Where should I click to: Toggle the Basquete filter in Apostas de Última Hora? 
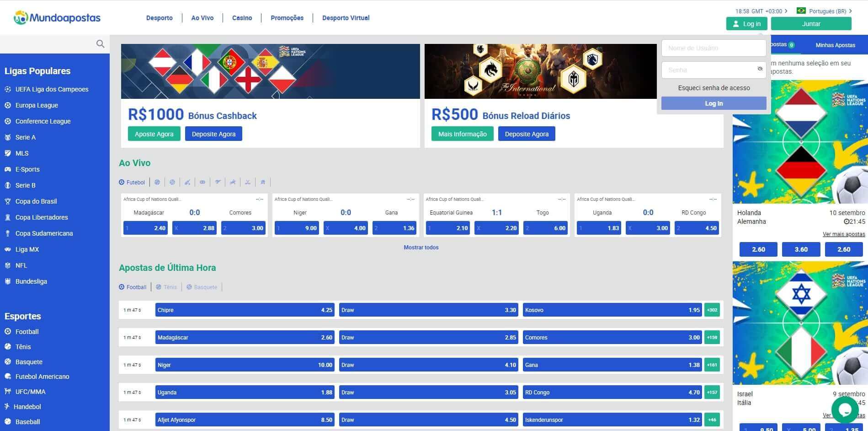coord(202,287)
